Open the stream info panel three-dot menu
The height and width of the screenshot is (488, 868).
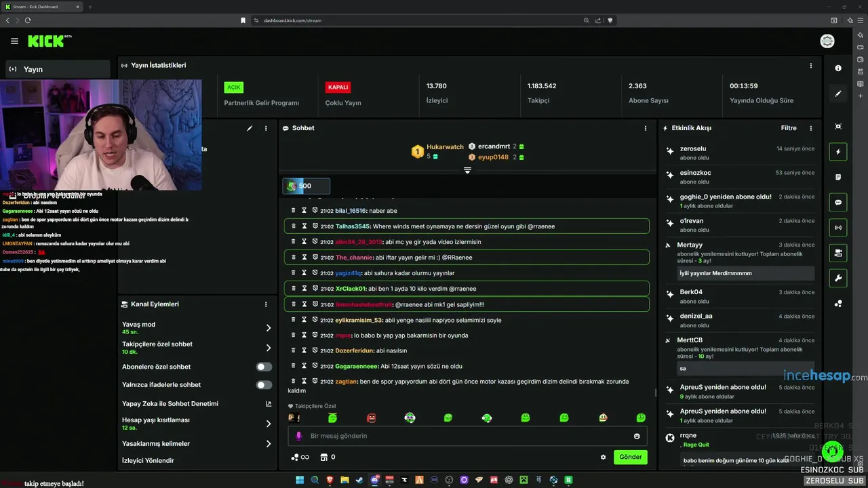tap(266, 128)
